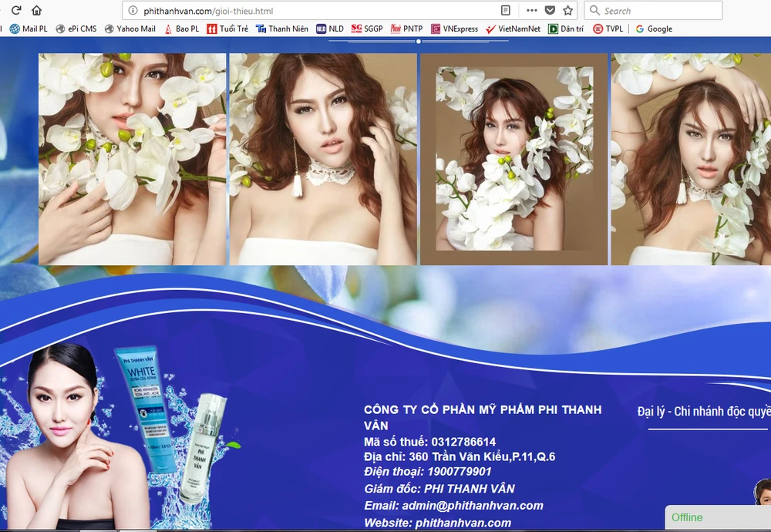Viewport: 771px width, 532px height.
Task: Save this page to Pocket
Action: [549, 10]
